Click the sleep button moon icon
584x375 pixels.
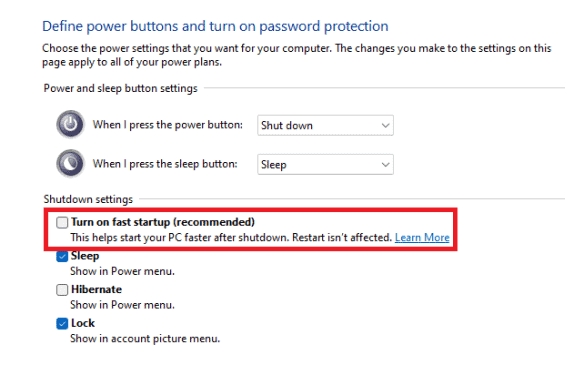[x=70, y=163]
